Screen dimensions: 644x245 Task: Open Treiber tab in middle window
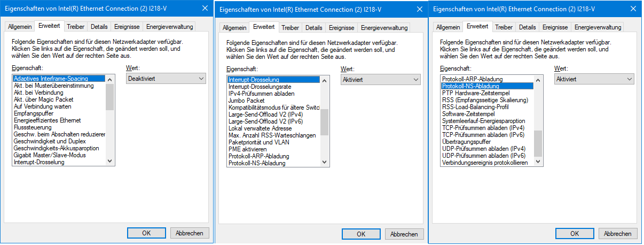(290, 28)
